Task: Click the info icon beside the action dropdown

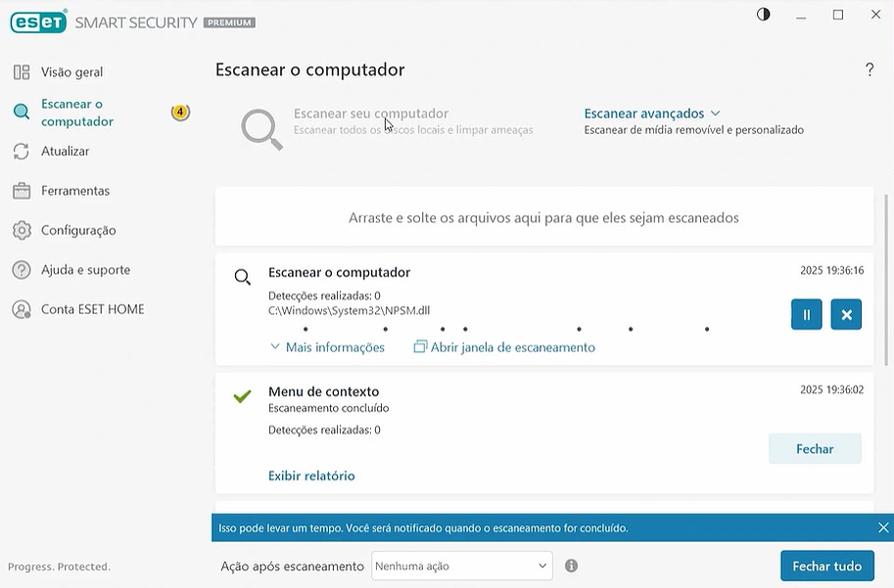Action: 571,565
